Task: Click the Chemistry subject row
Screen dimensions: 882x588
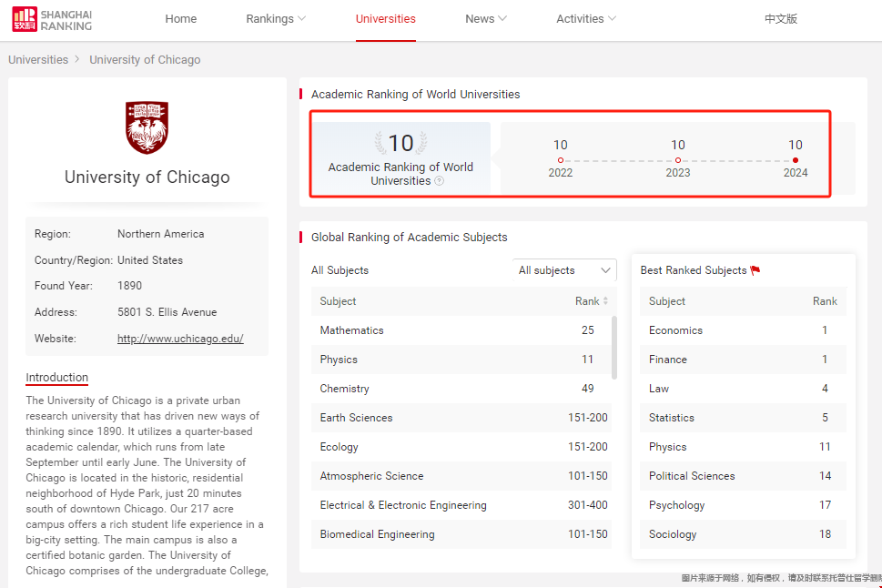Action: pyautogui.click(x=461, y=389)
